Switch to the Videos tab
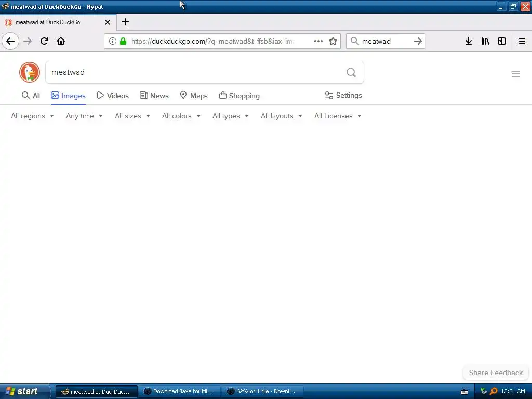 click(x=113, y=96)
